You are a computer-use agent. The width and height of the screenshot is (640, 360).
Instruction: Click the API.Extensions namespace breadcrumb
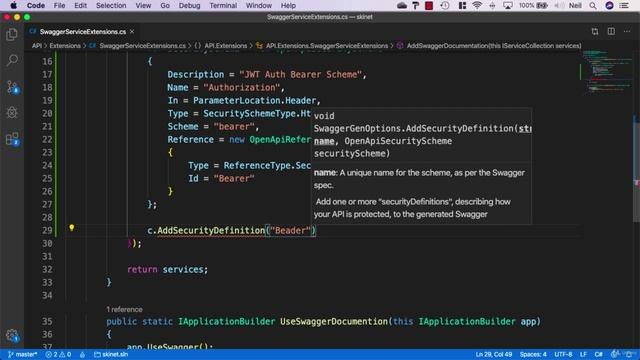[x=221, y=46]
